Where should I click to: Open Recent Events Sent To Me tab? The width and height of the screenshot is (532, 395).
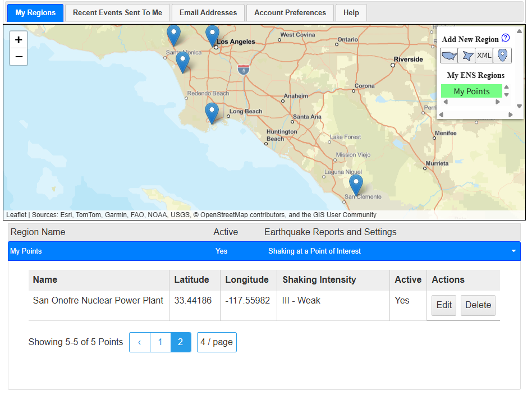[117, 12]
